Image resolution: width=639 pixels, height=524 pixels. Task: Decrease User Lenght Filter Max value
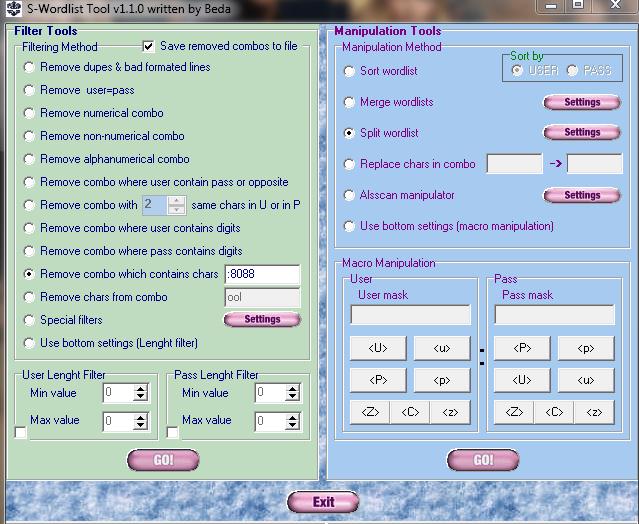pos(141,426)
